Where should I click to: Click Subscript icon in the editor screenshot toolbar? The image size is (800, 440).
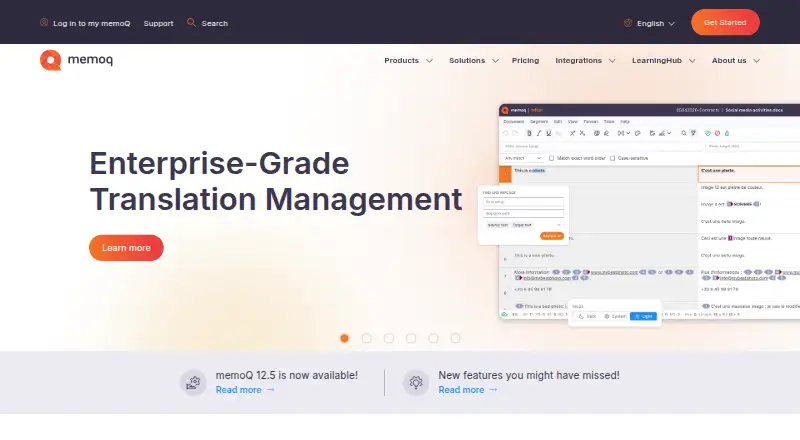tap(582, 133)
